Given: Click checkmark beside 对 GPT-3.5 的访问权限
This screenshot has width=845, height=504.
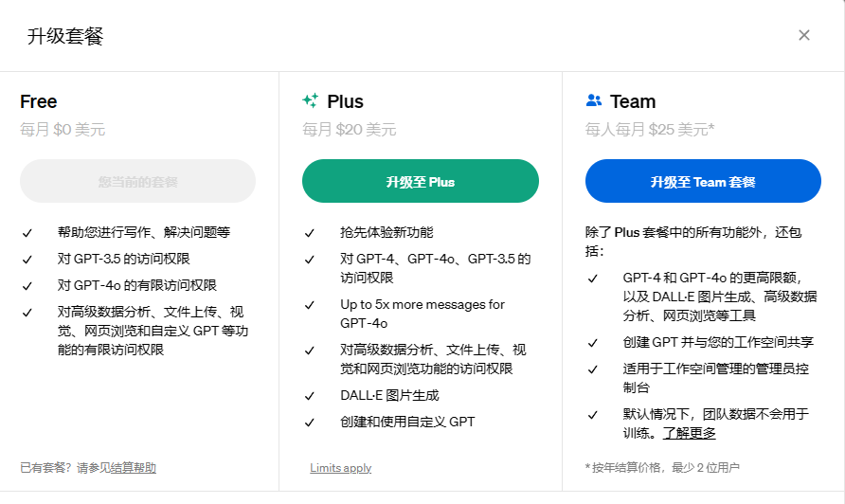Looking at the screenshot, I should tap(27, 260).
